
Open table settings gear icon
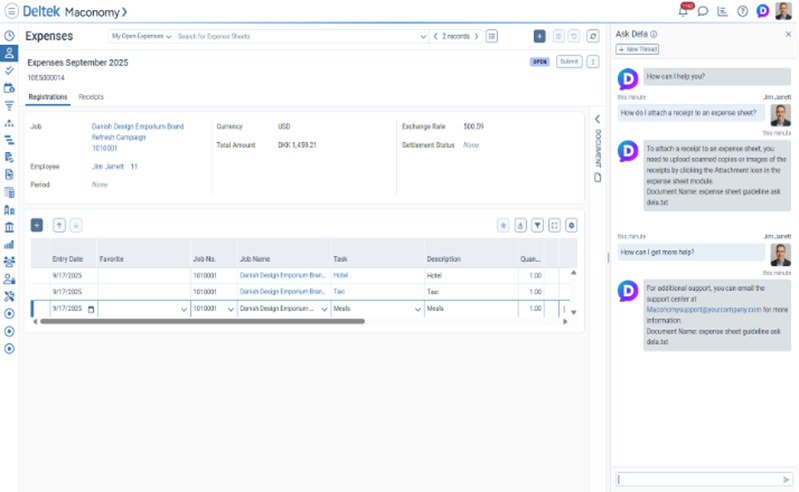[x=571, y=225]
